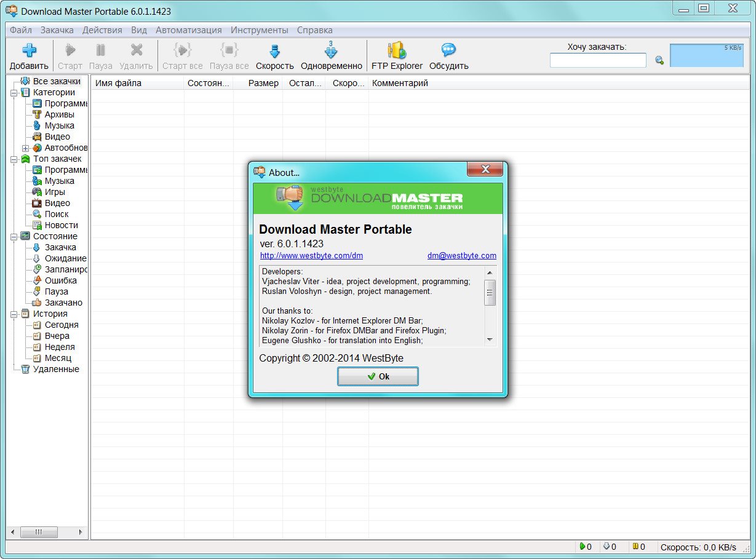Open the Файл menu

[21, 30]
